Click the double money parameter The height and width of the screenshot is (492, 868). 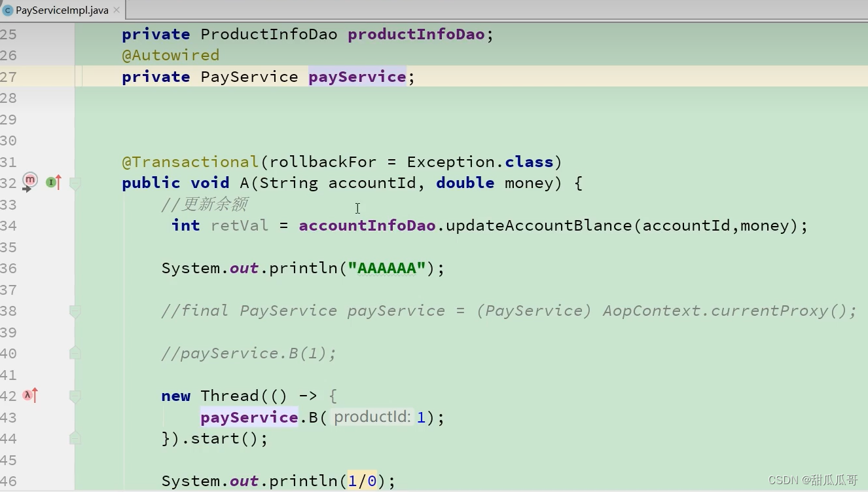pyautogui.click(x=499, y=183)
